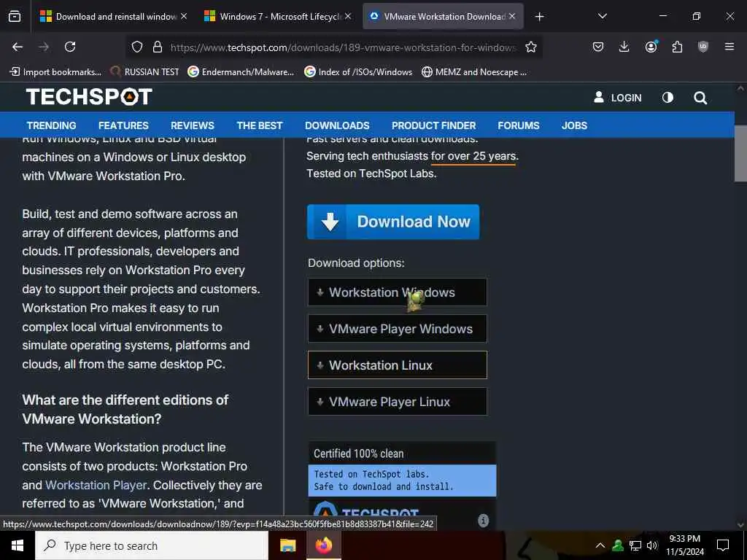Image resolution: width=747 pixels, height=560 pixels.
Task: Show hidden system tray icons chevron
Action: coord(600,545)
